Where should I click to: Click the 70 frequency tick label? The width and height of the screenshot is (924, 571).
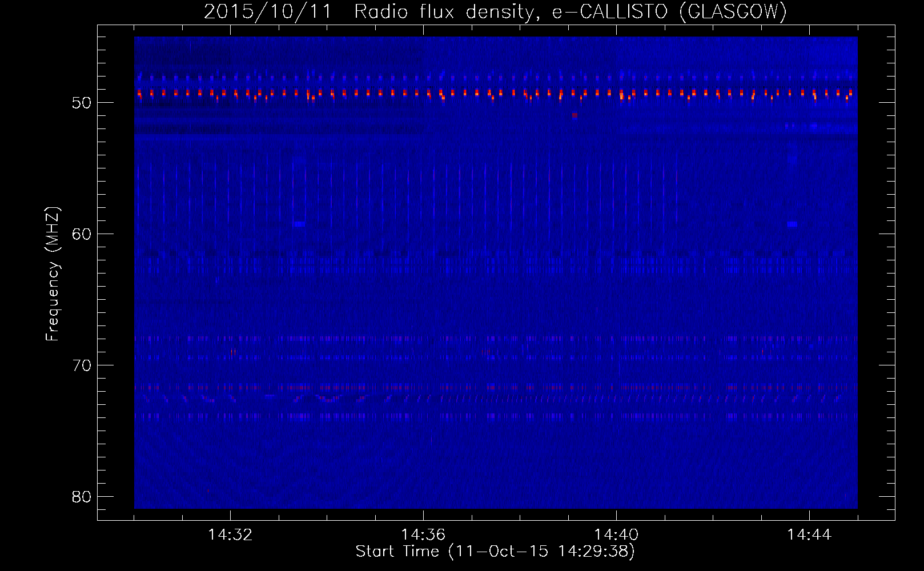tap(82, 365)
